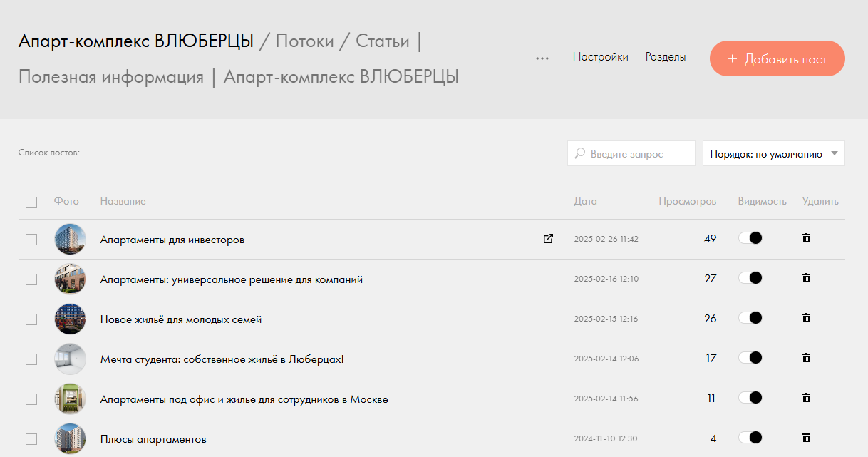Check the box for 'Новое жильё для молодых семей'
This screenshot has height=457, width=868.
(x=31, y=319)
